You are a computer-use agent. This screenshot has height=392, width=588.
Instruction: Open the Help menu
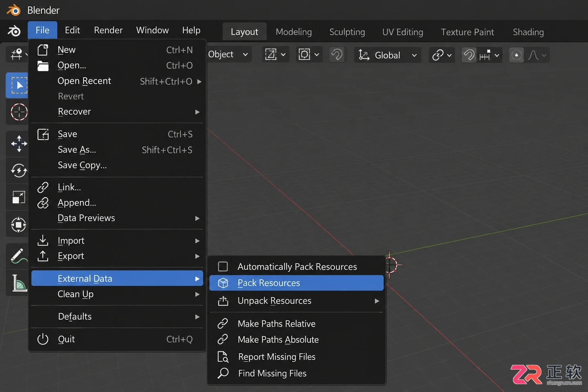pyautogui.click(x=191, y=30)
